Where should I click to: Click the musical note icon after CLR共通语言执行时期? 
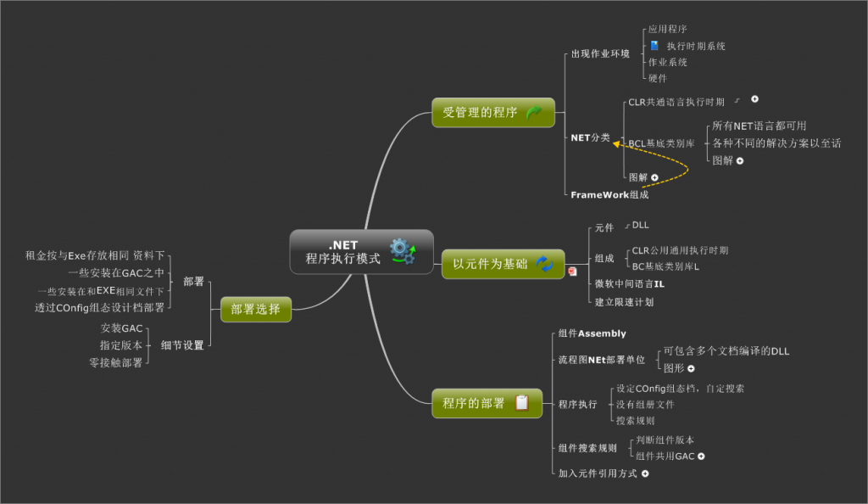pos(737,99)
